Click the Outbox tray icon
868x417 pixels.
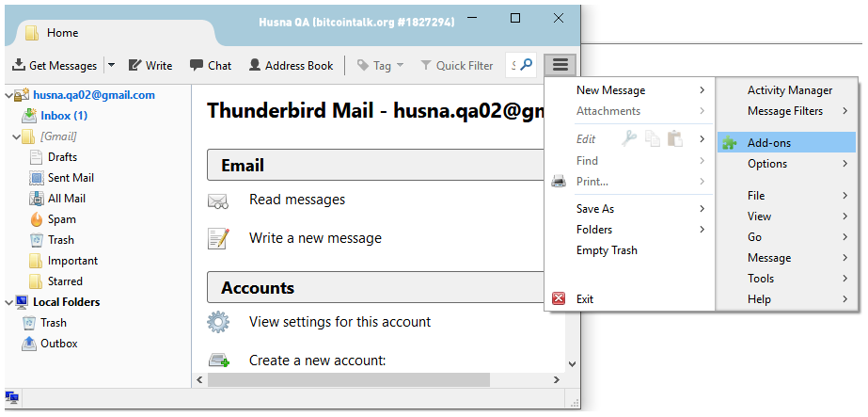[x=29, y=344]
